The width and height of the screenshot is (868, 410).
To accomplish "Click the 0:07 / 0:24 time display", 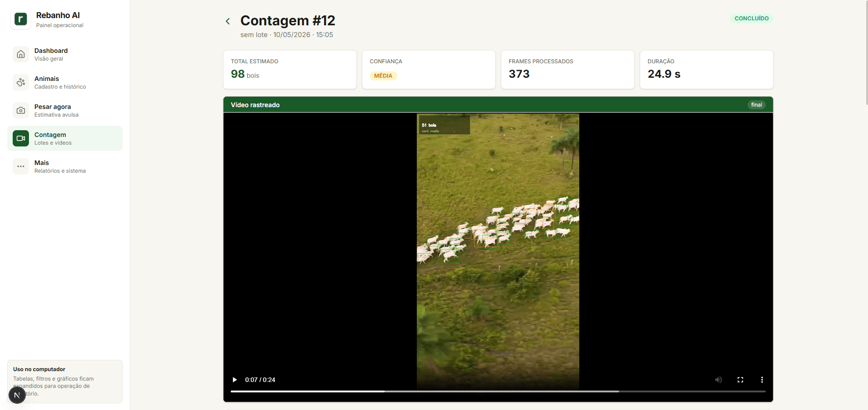I will [260, 380].
